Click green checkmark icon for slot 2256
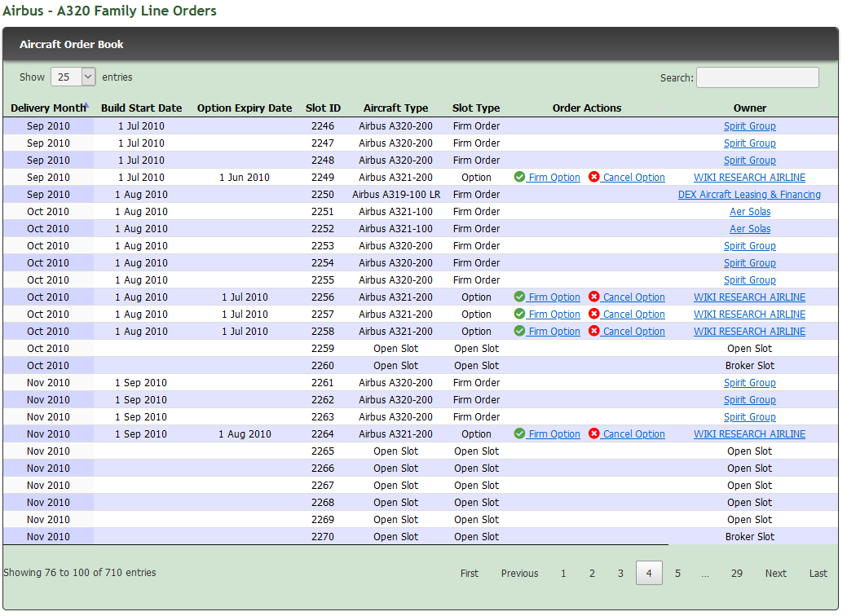Image resolution: width=847 pixels, height=616 pixels. pyautogui.click(x=519, y=297)
